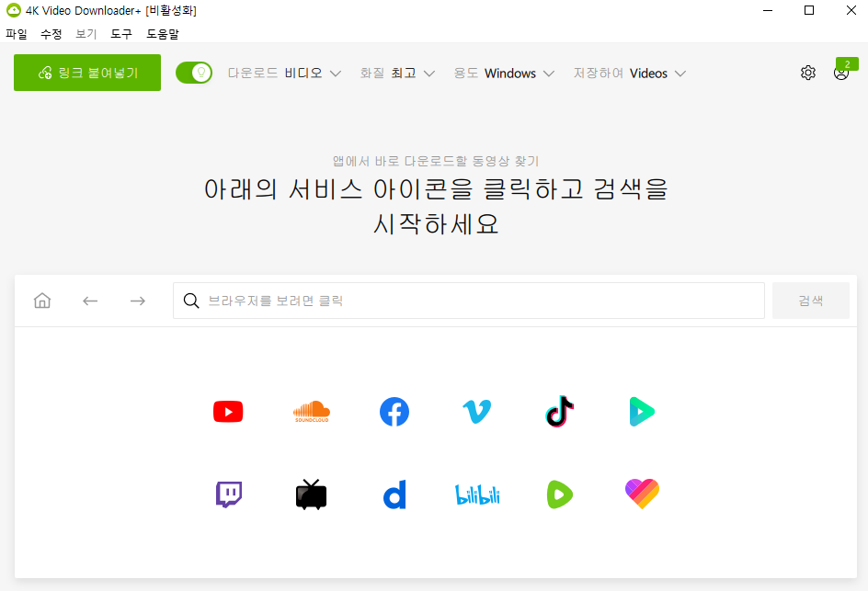Open bilibili service icon
Image resolution: width=868 pixels, height=591 pixels.
(477, 494)
